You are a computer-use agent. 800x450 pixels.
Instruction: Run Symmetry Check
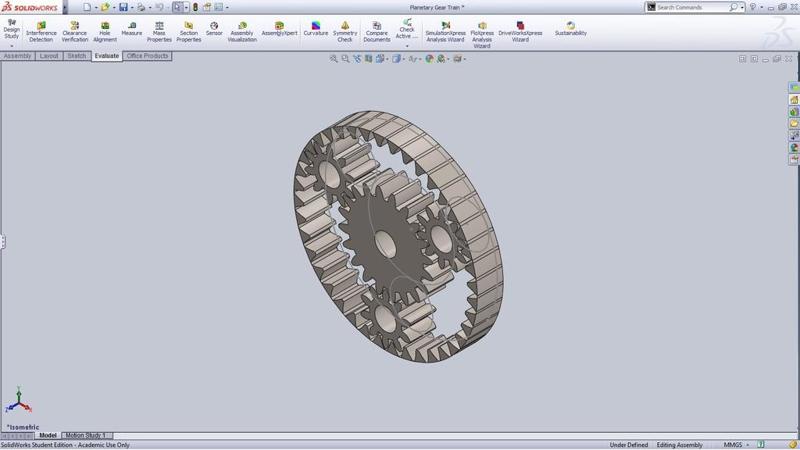click(345, 32)
